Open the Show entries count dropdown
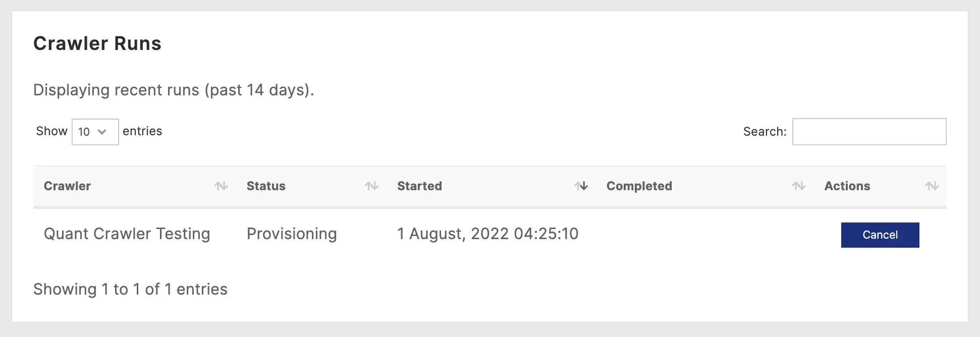Image resolution: width=980 pixels, height=337 pixels. (x=95, y=132)
